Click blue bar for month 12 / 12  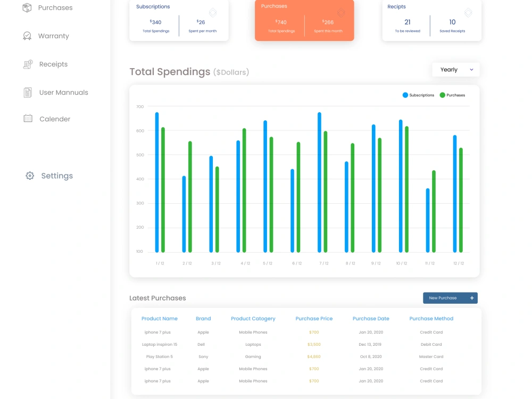tap(455, 194)
